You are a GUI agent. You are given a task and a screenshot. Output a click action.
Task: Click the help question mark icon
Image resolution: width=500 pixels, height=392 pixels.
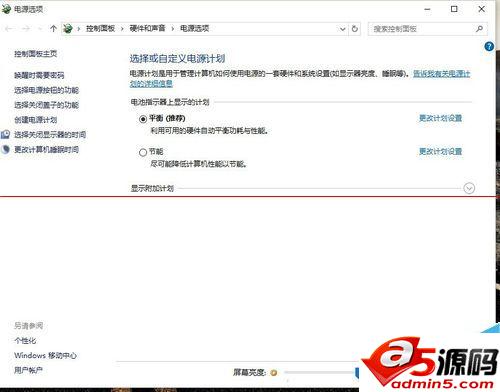click(489, 46)
